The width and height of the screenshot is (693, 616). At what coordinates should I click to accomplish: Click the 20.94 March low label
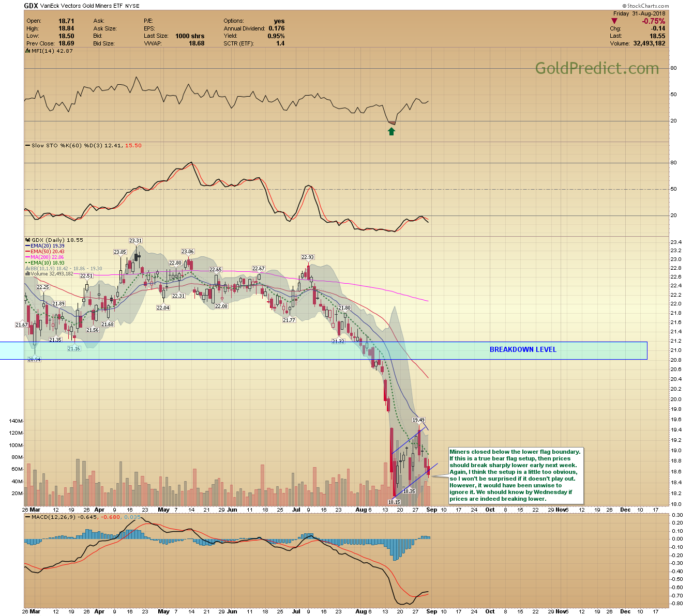click(34, 359)
